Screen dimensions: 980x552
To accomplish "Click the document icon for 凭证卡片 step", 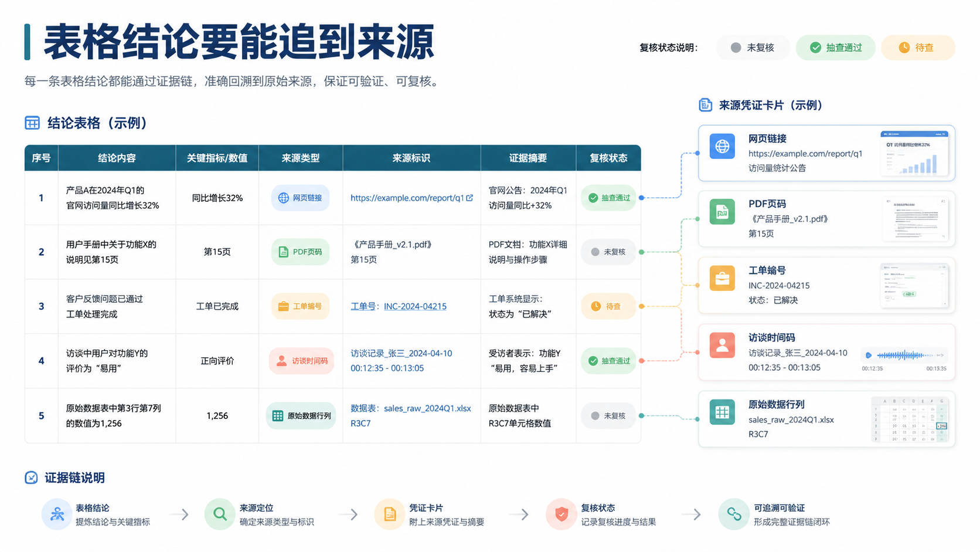I will (390, 514).
